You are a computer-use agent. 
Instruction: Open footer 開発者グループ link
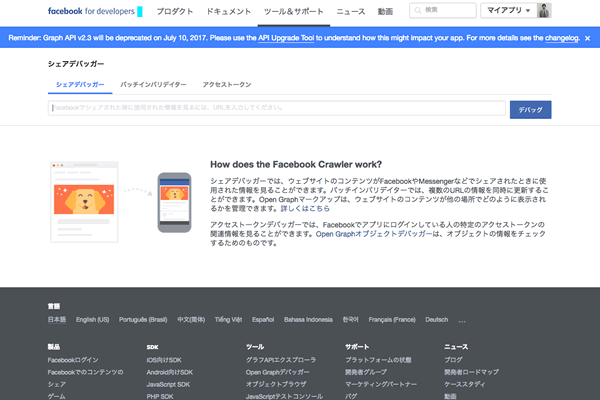coord(366,372)
